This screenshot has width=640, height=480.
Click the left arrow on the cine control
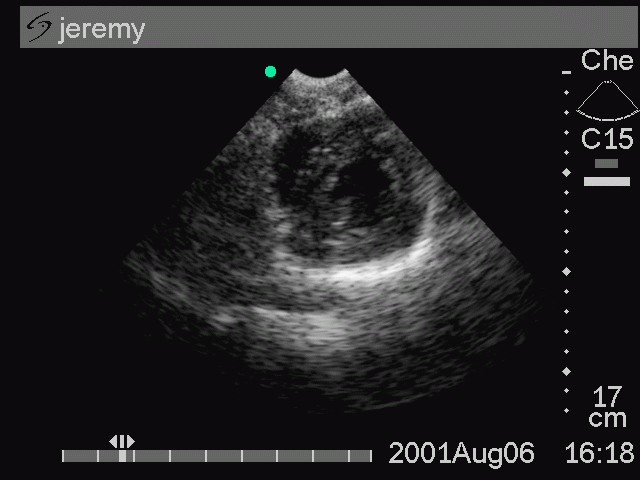[113, 441]
